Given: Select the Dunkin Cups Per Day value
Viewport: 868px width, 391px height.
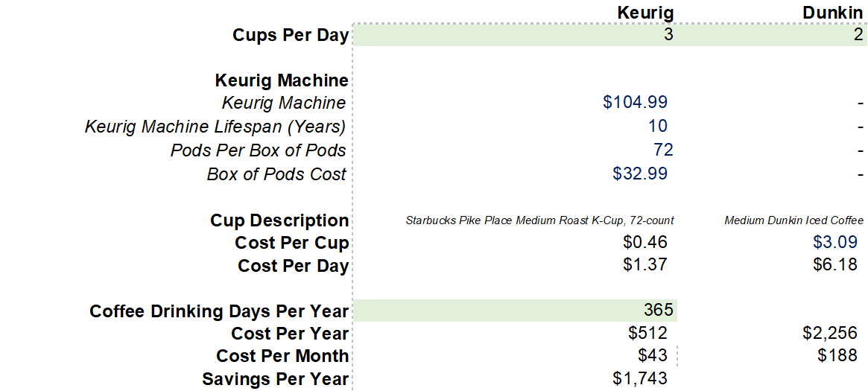Looking at the screenshot, I should pyautogui.click(x=772, y=35).
